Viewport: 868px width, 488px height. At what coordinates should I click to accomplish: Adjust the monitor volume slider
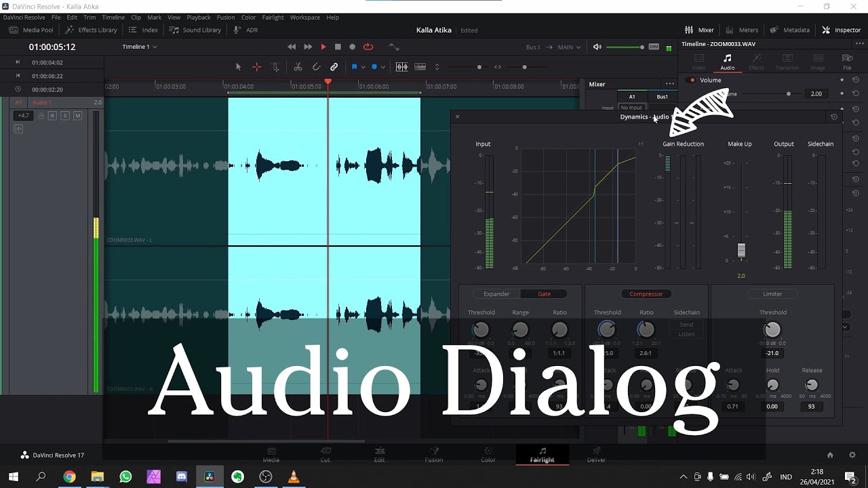click(x=625, y=47)
